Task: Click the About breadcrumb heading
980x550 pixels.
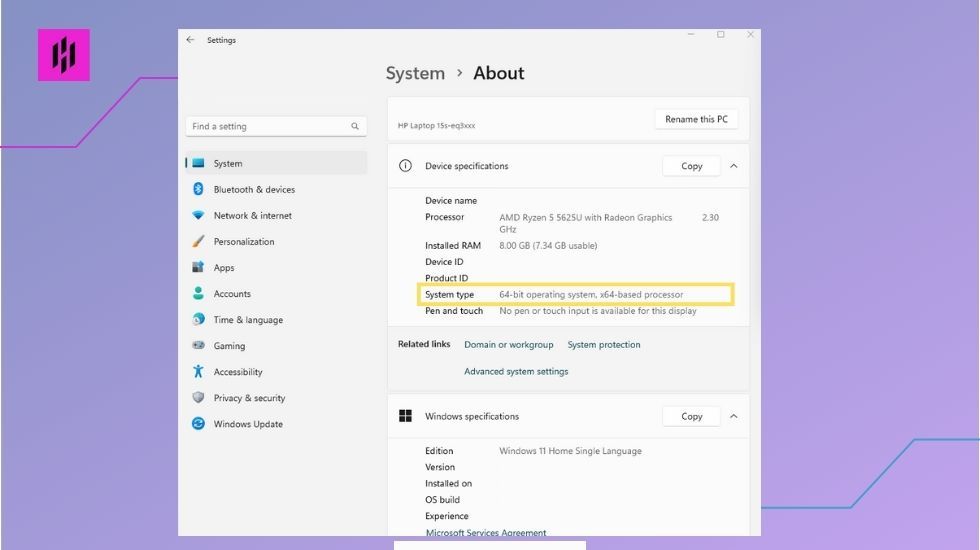Action: click(499, 73)
